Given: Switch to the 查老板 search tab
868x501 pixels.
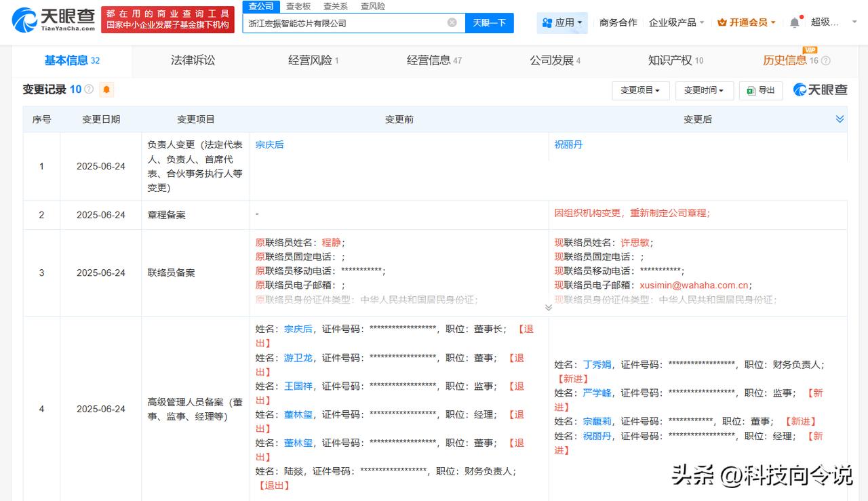Looking at the screenshot, I should pyautogui.click(x=298, y=6).
